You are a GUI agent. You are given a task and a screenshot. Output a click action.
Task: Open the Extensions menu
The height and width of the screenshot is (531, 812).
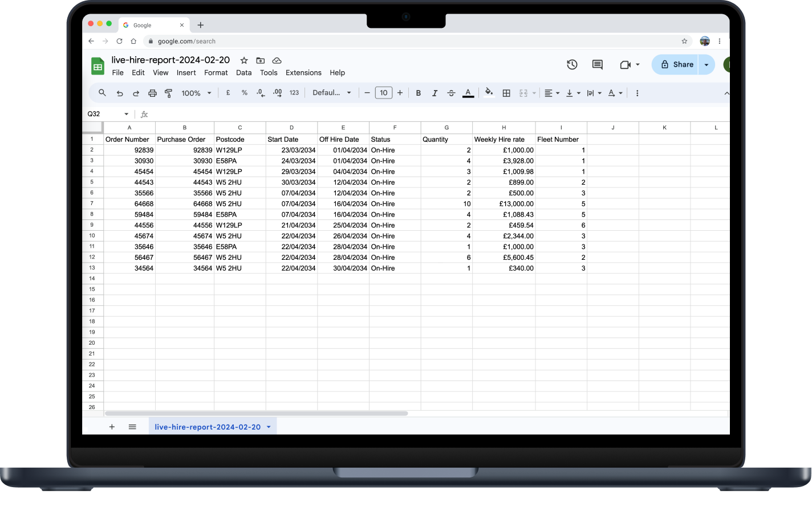(303, 73)
